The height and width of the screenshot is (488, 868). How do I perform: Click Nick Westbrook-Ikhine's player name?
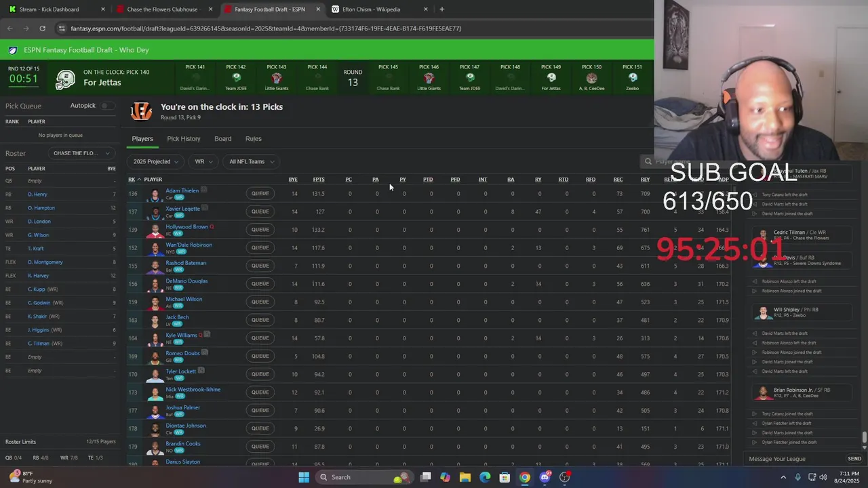193,389
